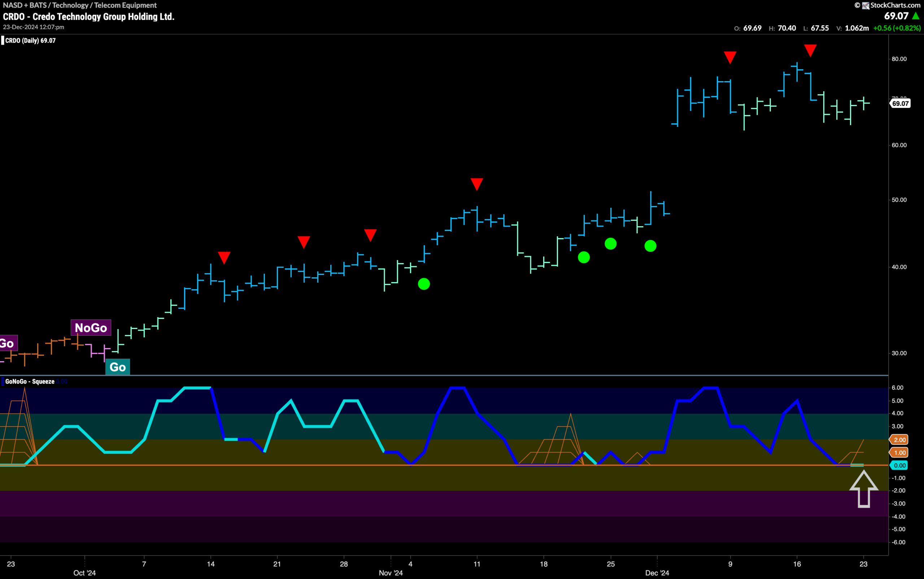Viewport: 924px width, 579px height.
Task: Click the cyan 0.00 oscillator value tag
Action: pos(899,465)
